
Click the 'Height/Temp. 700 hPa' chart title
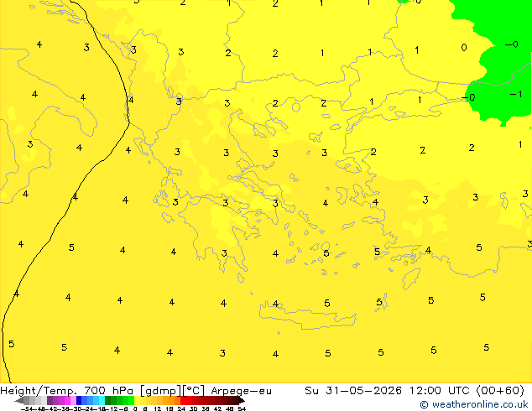click(67, 391)
